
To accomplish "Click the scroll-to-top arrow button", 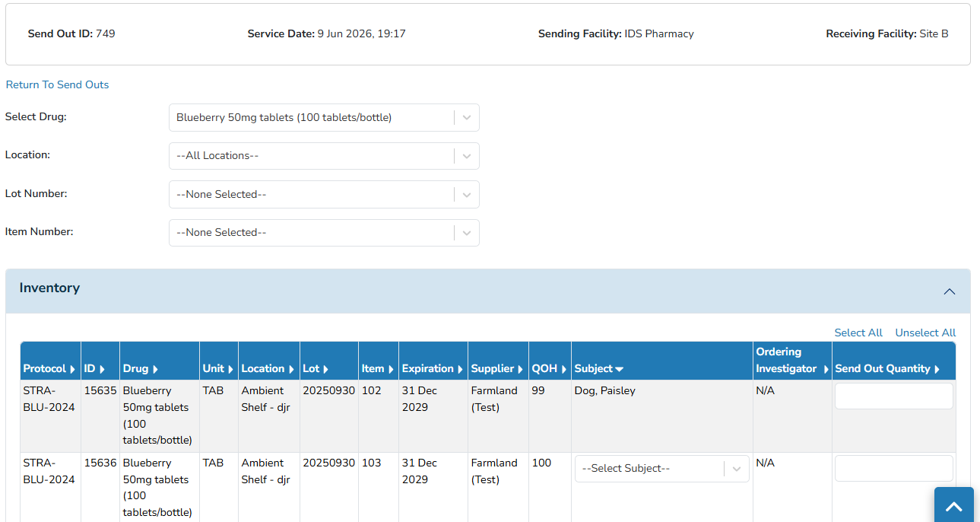I will coord(953,505).
